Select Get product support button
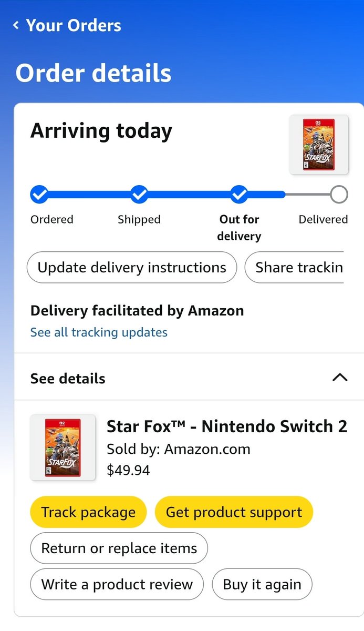364x631 pixels. click(234, 512)
